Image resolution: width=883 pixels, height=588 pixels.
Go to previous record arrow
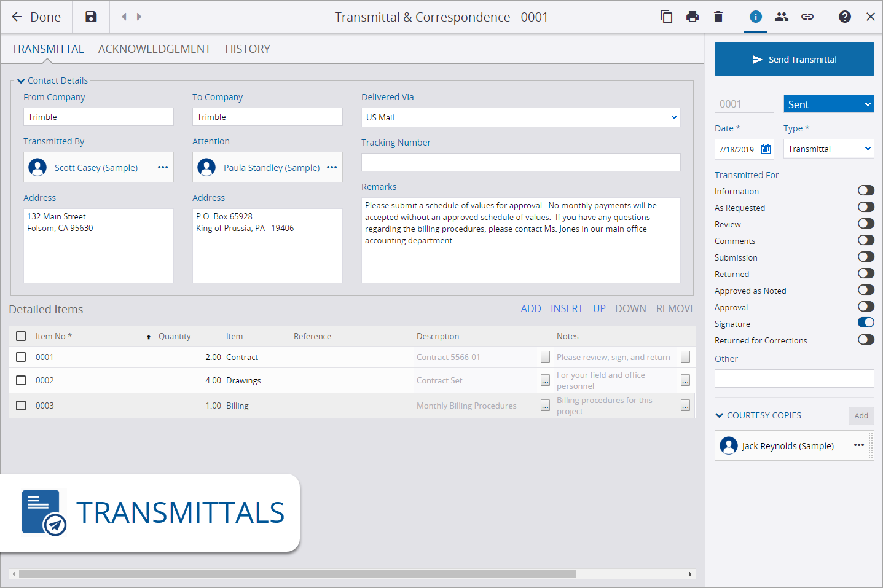click(x=124, y=17)
